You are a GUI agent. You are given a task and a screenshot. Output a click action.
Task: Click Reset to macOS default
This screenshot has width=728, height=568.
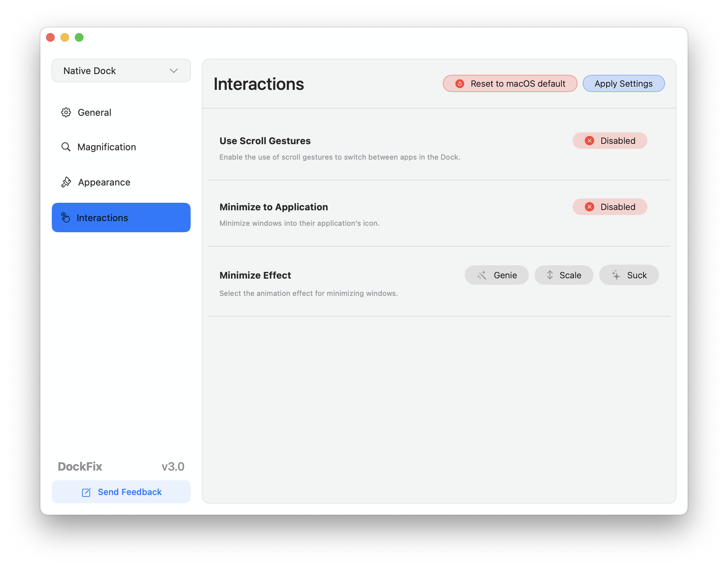click(x=510, y=84)
